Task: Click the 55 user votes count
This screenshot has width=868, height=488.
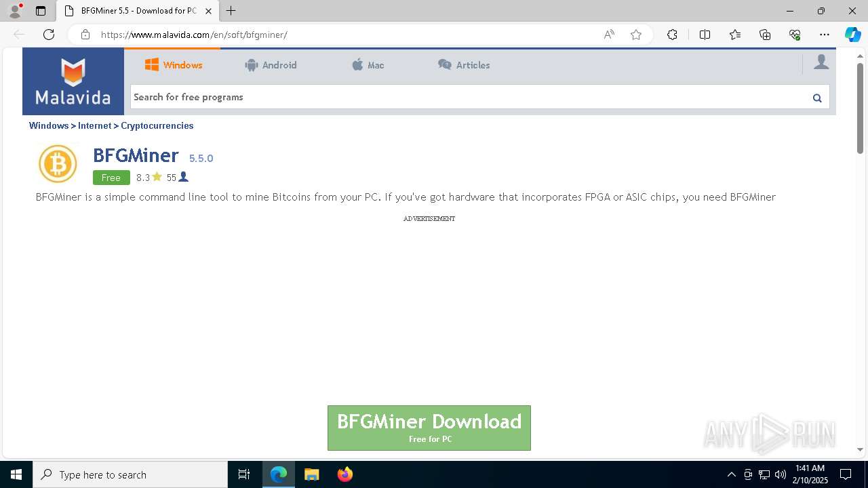Action: tap(177, 178)
